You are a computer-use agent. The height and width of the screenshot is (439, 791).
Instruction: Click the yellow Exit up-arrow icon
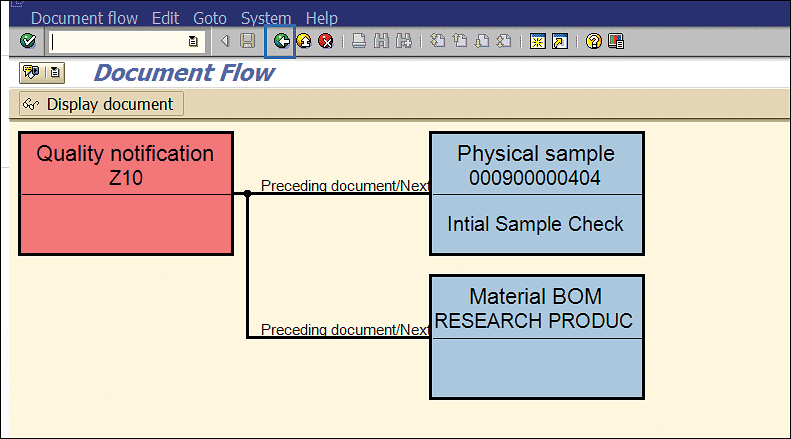tap(304, 41)
